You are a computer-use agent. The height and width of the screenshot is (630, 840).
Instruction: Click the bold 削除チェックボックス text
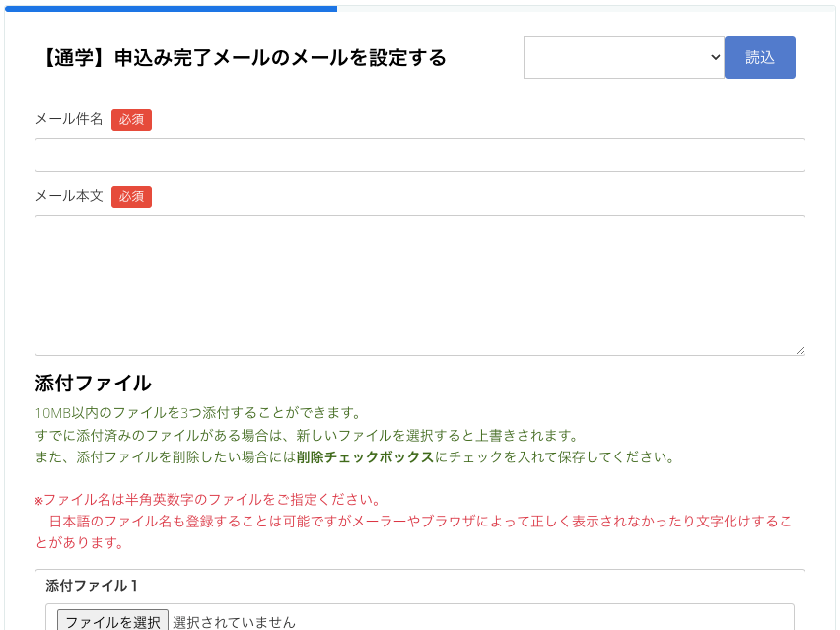pyautogui.click(x=365, y=457)
